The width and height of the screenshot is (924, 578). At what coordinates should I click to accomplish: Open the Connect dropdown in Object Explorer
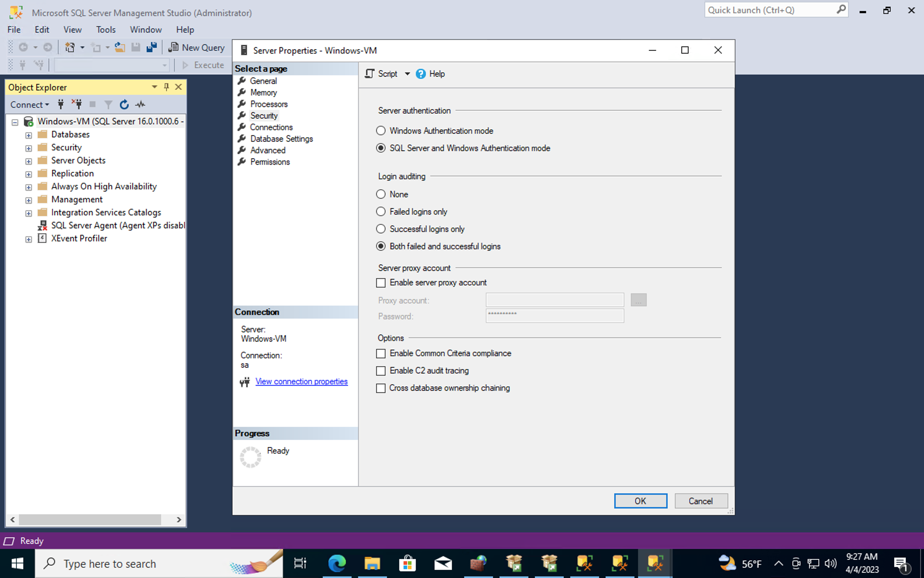tap(29, 104)
